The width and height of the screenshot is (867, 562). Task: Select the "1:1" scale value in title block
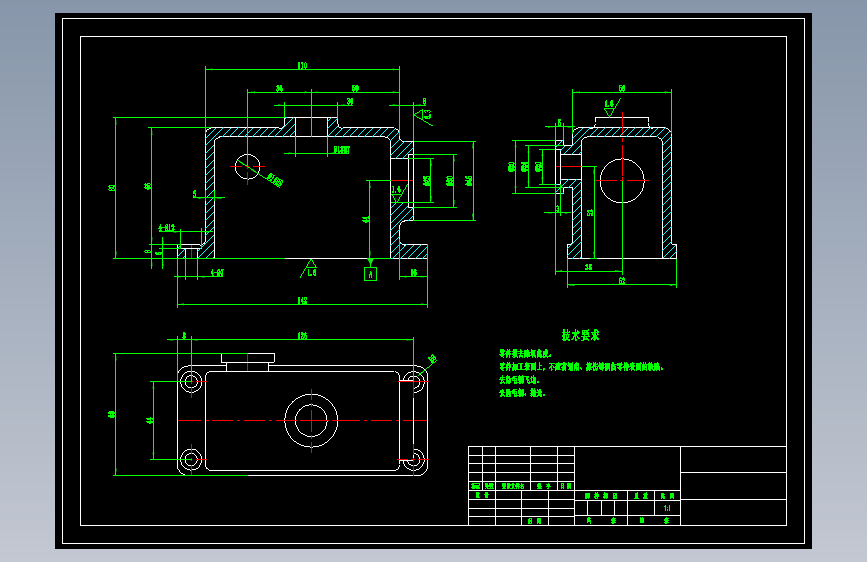coord(667,508)
